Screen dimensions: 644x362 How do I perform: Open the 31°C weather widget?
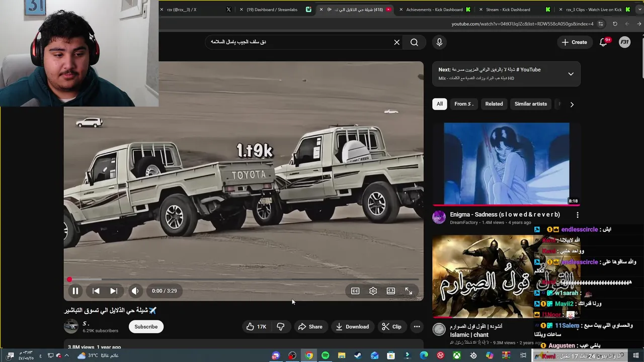[98, 355]
